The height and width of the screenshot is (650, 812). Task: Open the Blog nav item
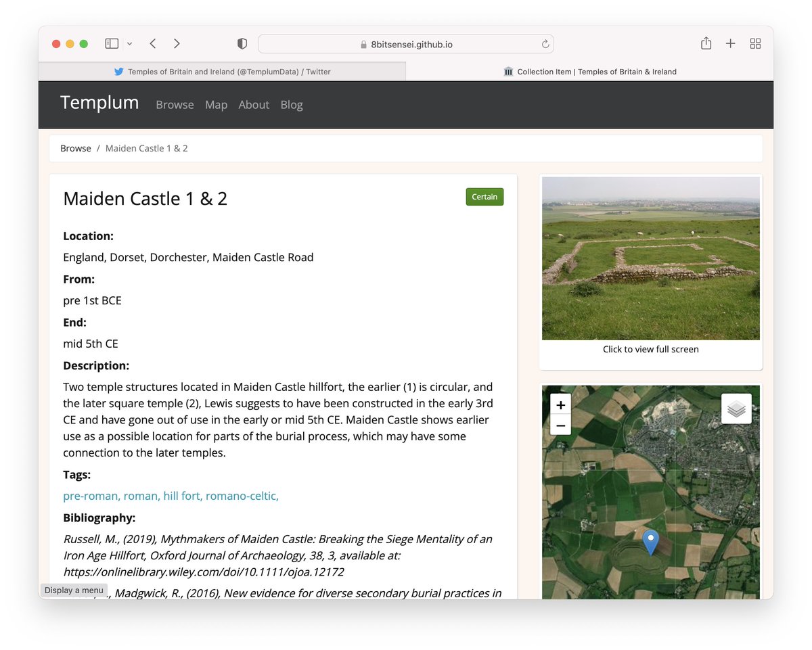tap(292, 105)
